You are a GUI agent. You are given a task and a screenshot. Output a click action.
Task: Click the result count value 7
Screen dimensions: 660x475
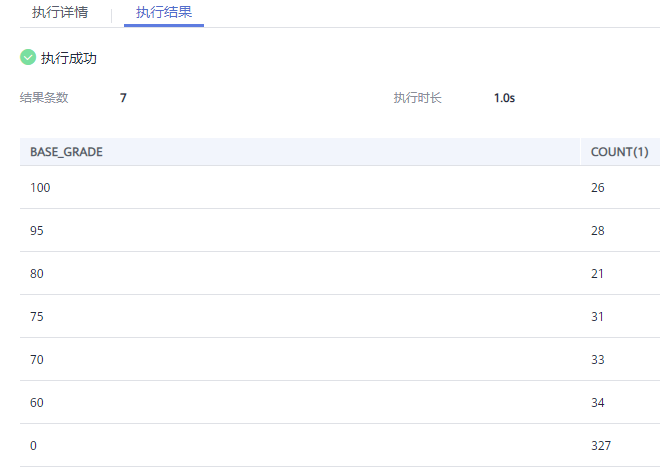(123, 98)
